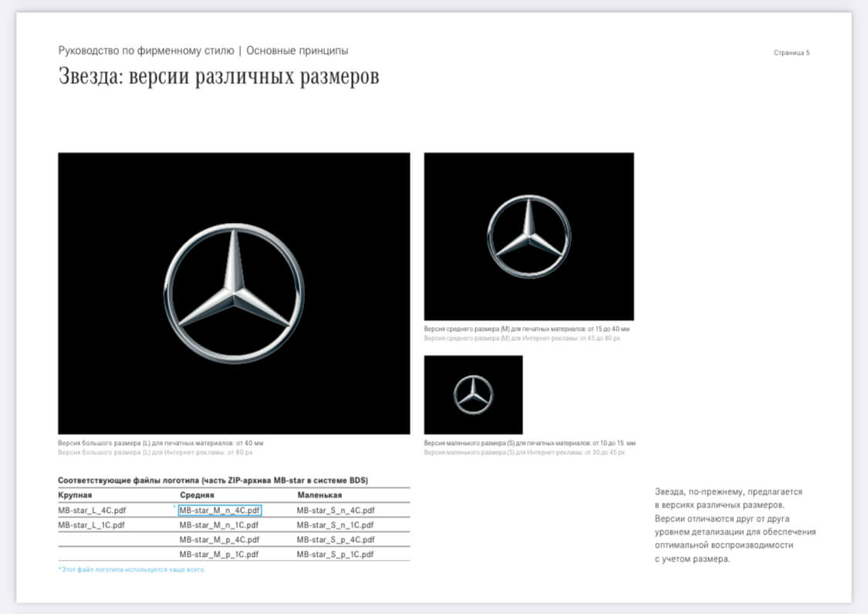
Task: Click MB-star_S_n_1C.pdf file name
Action: tap(335, 525)
